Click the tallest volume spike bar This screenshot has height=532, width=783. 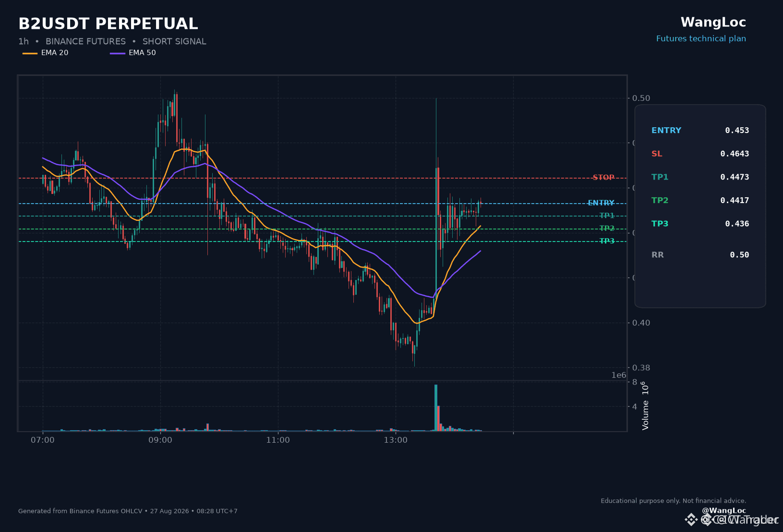click(436, 408)
